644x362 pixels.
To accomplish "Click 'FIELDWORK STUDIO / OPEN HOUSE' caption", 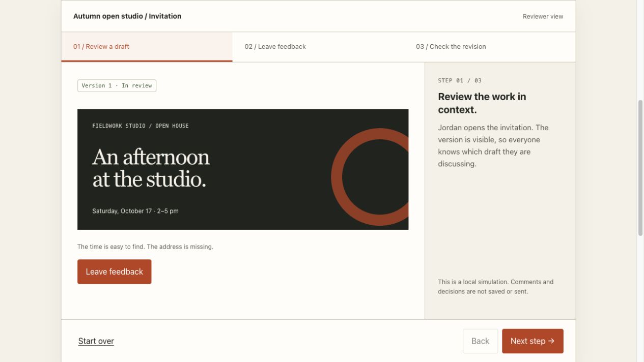I will click(x=141, y=126).
